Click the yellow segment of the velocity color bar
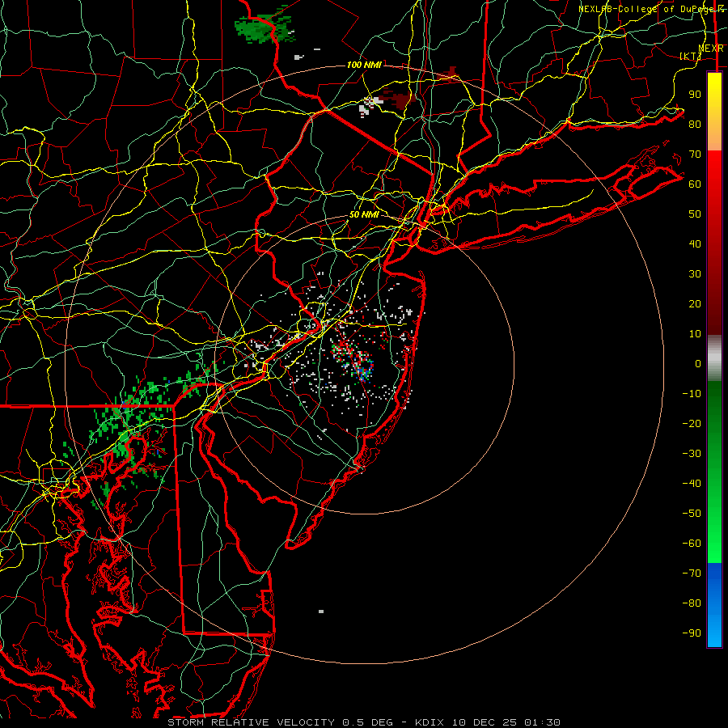The height and width of the screenshot is (728, 728). tap(714, 91)
